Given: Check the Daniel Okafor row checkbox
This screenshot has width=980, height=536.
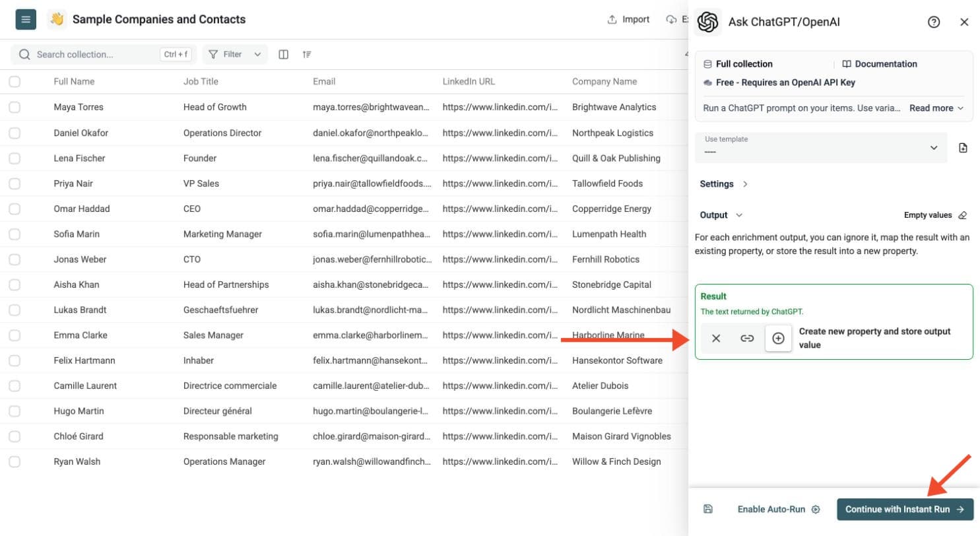Looking at the screenshot, I should [x=15, y=133].
